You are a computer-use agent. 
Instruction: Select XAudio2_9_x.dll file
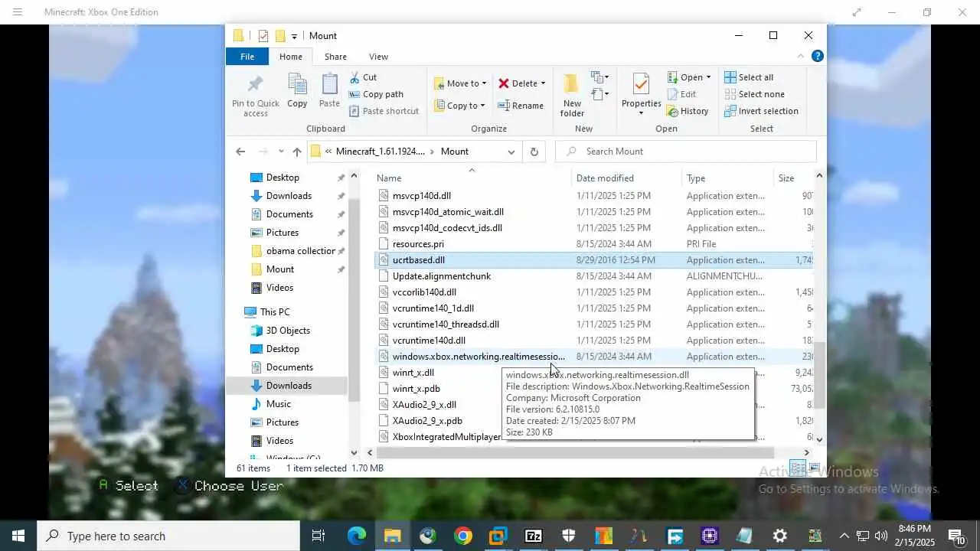click(x=424, y=405)
